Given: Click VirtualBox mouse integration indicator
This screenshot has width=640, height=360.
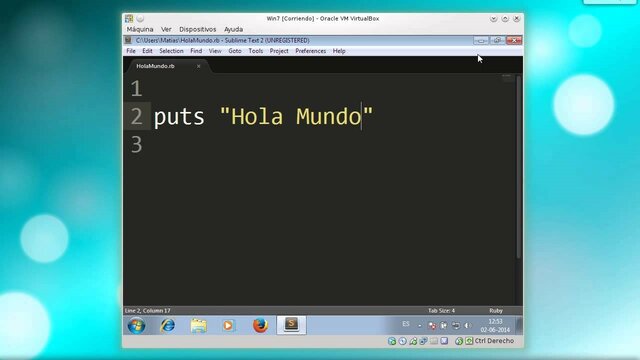Looking at the screenshot, I should pyautogui.click(x=459, y=341).
